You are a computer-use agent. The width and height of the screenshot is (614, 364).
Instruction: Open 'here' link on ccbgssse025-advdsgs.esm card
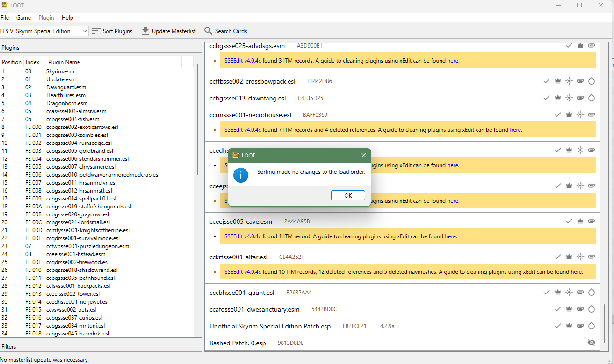point(453,61)
